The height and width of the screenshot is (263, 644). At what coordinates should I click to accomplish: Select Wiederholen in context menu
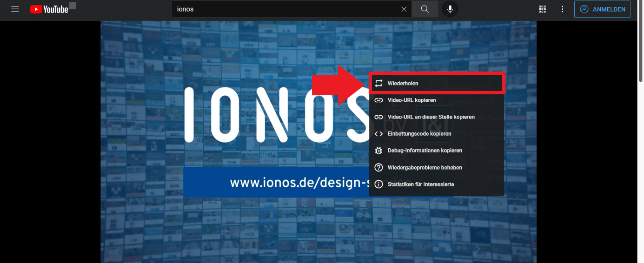437,83
